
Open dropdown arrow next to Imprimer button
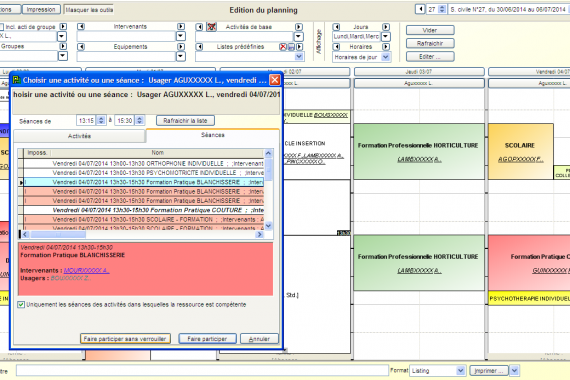tap(514, 371)
